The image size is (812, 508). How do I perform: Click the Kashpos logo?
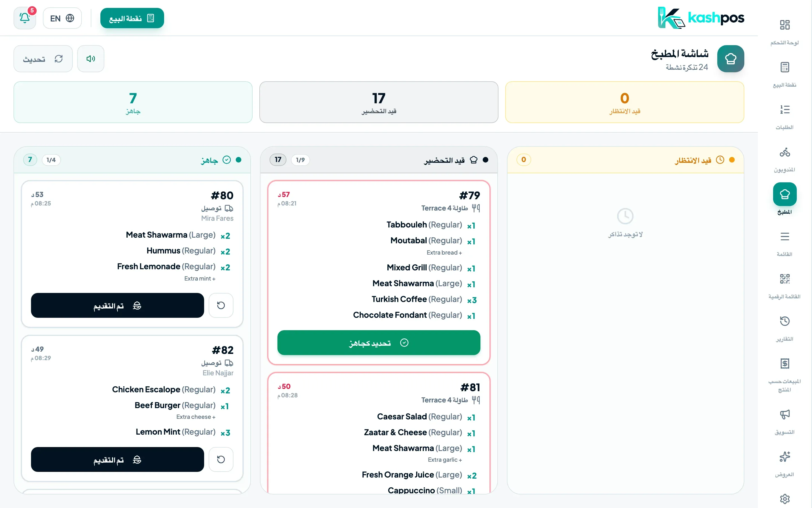(701, 18)
